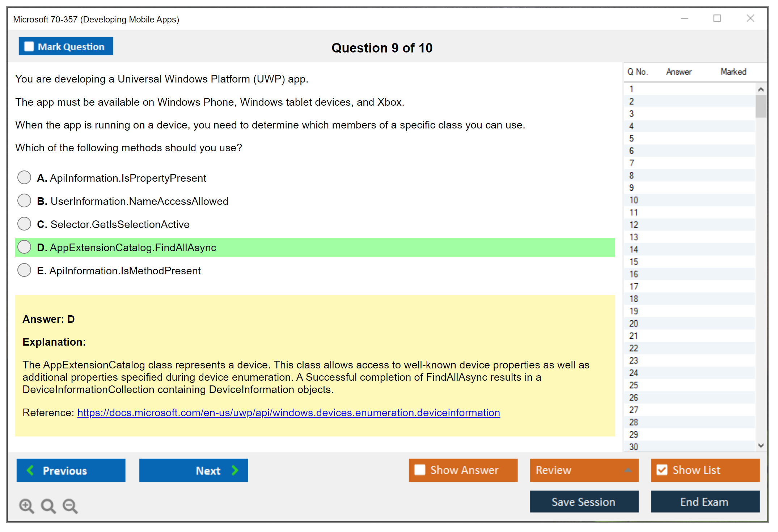
Task: Uncheck the Show List checkbox
Action: pyautogui.click(x=662, y=470)
